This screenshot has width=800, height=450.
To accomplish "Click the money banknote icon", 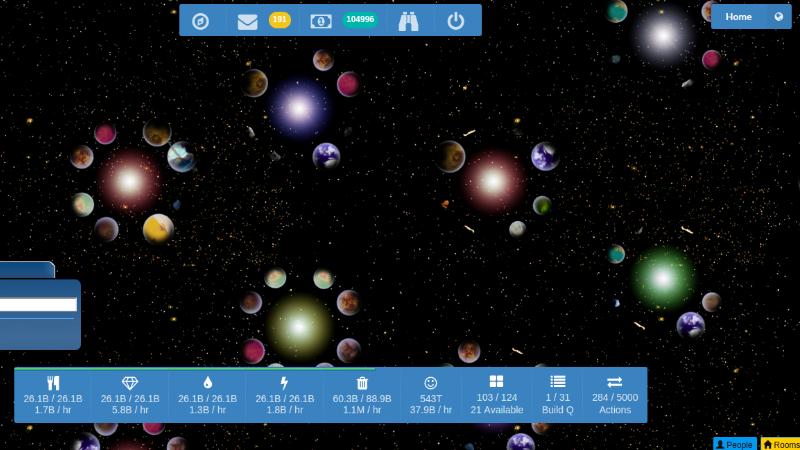I will pyautogui.click(x=321, y=21).
